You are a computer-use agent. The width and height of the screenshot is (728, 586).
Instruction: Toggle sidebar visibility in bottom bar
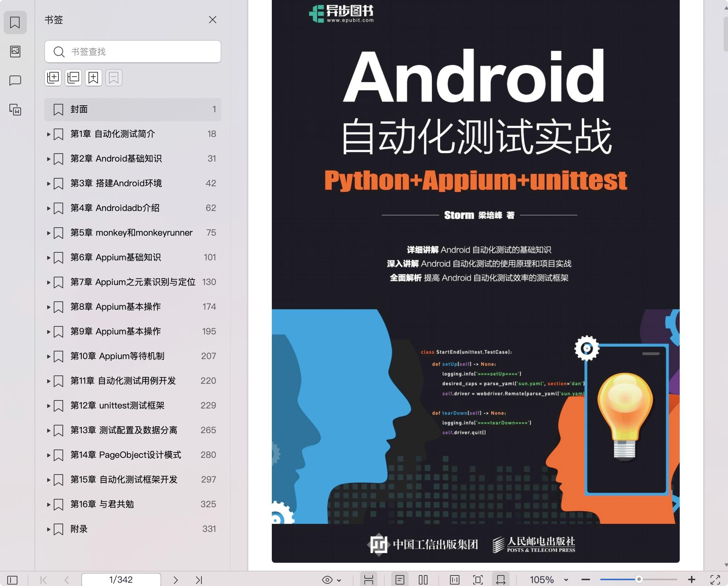click(12, 580)
